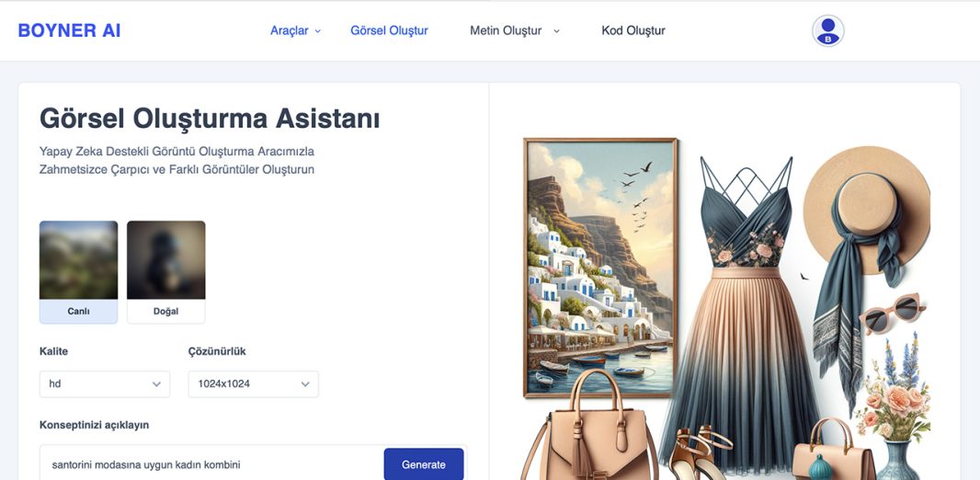Open the Çözünürlük dropdown showing 1024x1024

(253, 383)
